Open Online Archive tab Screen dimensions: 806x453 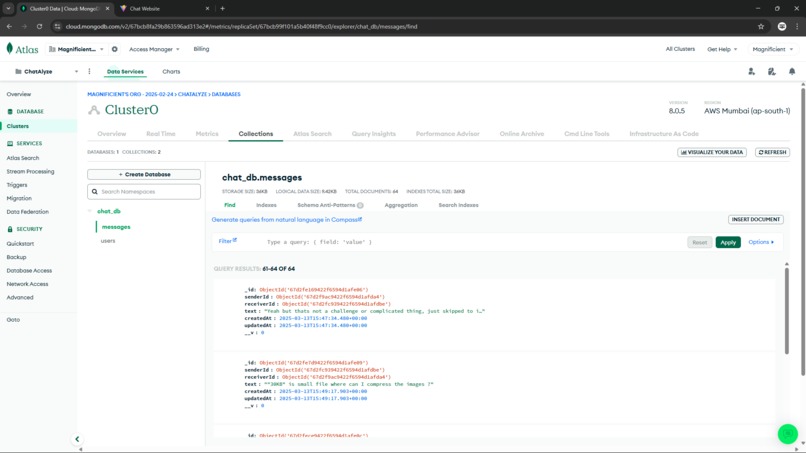click(x=522, y=134)
